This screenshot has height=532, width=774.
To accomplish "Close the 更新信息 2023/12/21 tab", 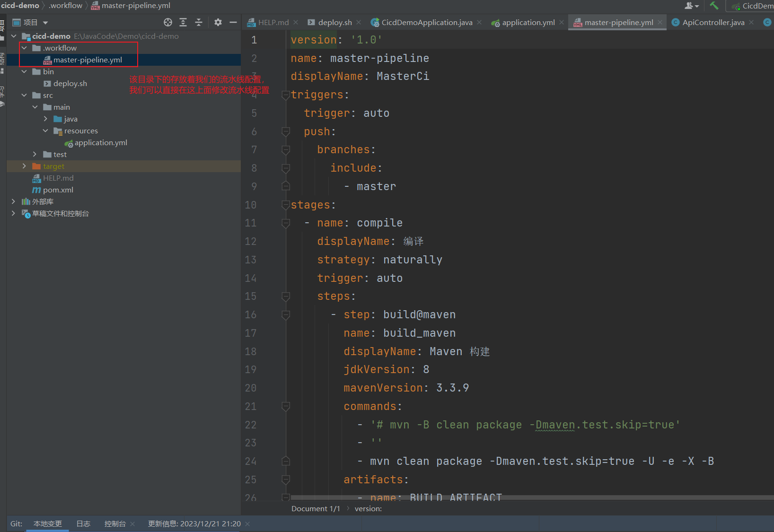I will coord(247,524).
